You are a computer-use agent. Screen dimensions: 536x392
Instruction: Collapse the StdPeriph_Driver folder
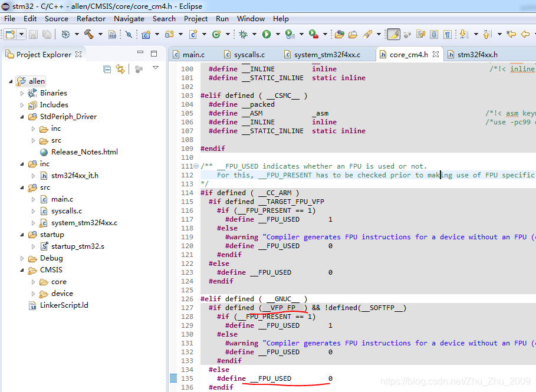(22, 117)
